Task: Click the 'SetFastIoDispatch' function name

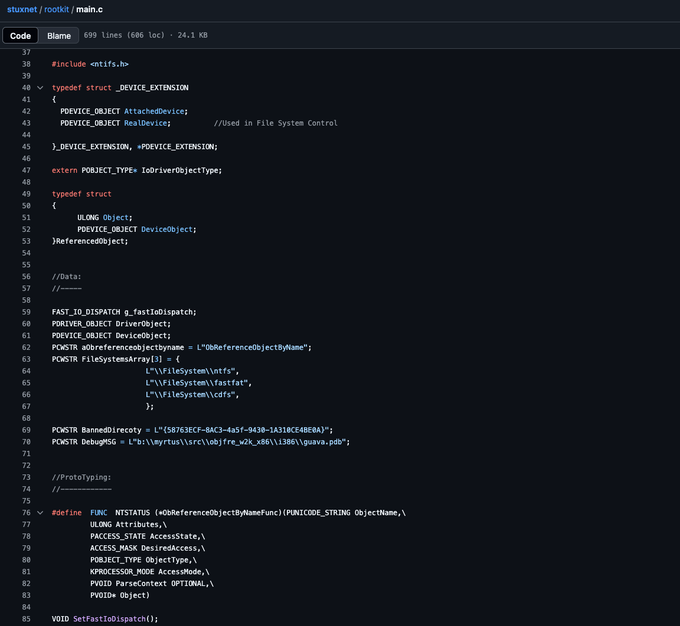Action: [109, 619]
